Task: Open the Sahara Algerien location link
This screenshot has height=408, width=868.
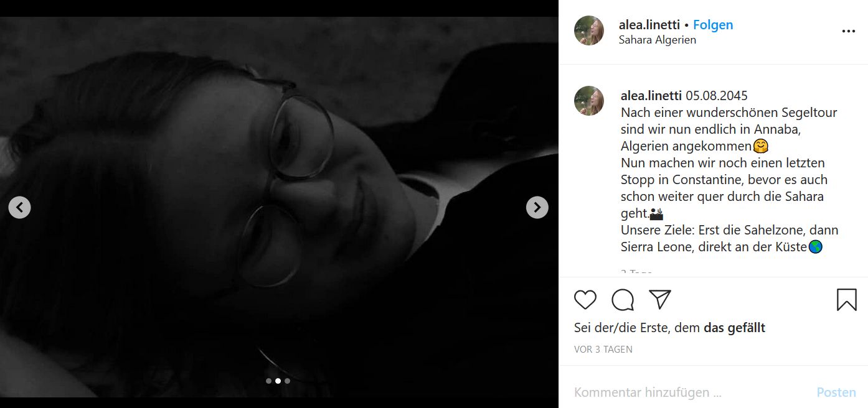Action: coord(657,40)
